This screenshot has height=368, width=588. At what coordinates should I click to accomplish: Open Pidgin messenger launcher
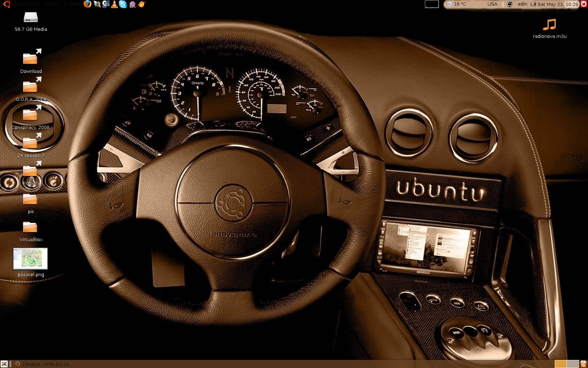click(x=133, y=4)
